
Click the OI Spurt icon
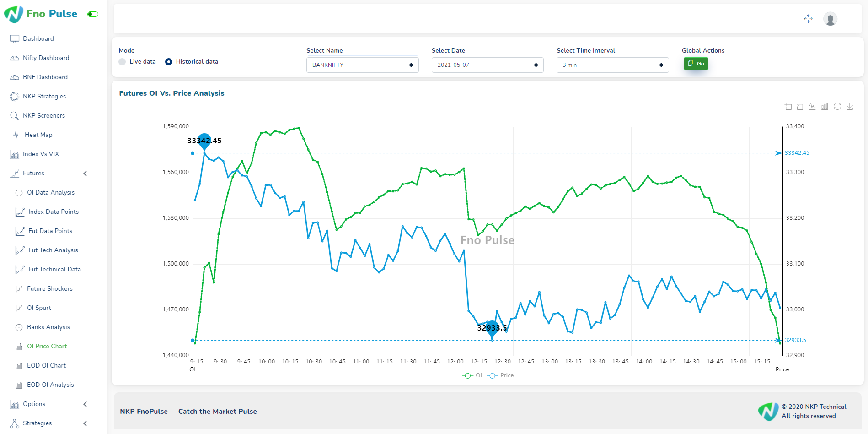(19, 308)
